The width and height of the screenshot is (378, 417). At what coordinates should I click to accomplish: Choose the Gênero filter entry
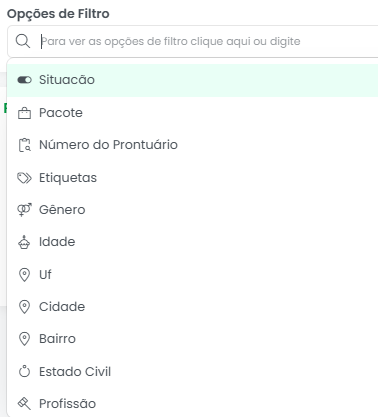coord(193,210)
